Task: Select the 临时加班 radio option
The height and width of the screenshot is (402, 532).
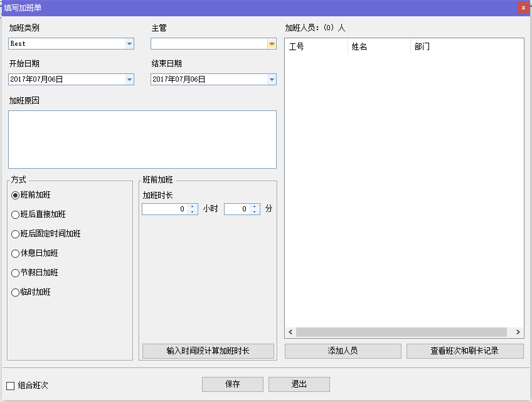Action: (x=16, y=292)
